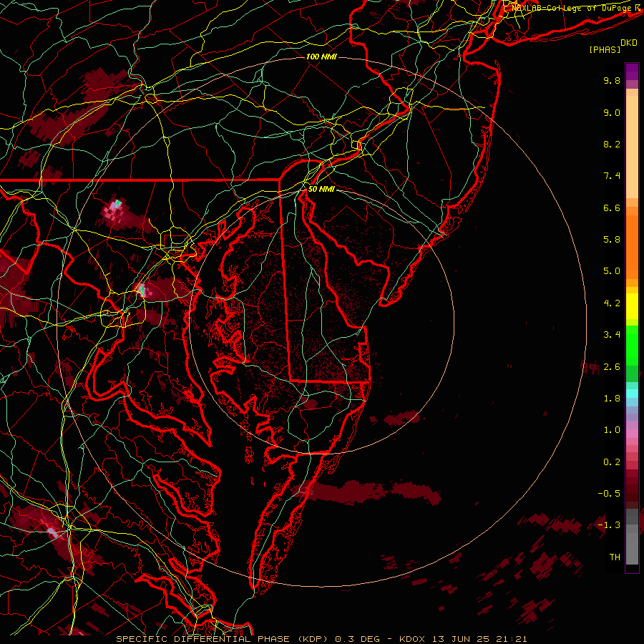
Task: Click the '[PHAS]' label above the color scale
Action: [x=605, y=50]
